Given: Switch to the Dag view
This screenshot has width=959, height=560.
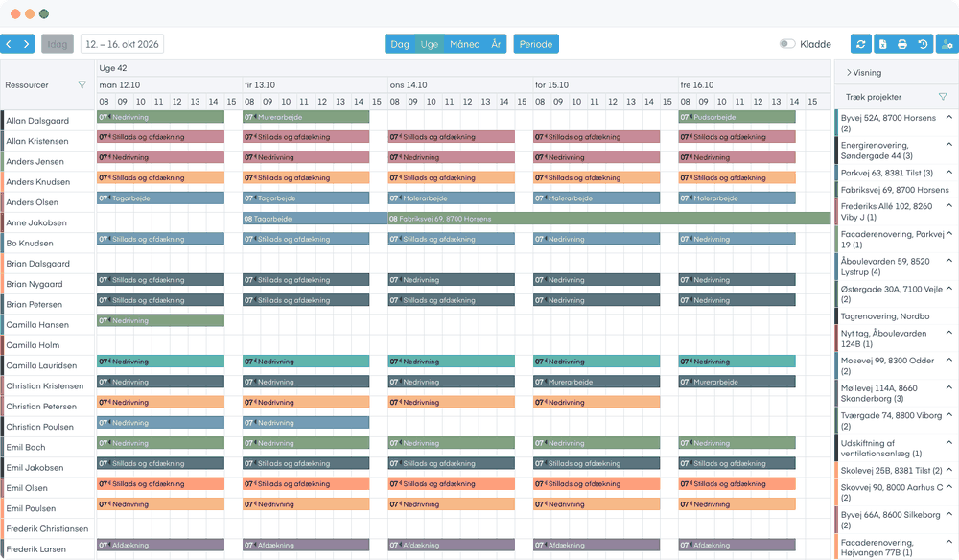Looking at the screenshot, I should [x=399, y=44].
